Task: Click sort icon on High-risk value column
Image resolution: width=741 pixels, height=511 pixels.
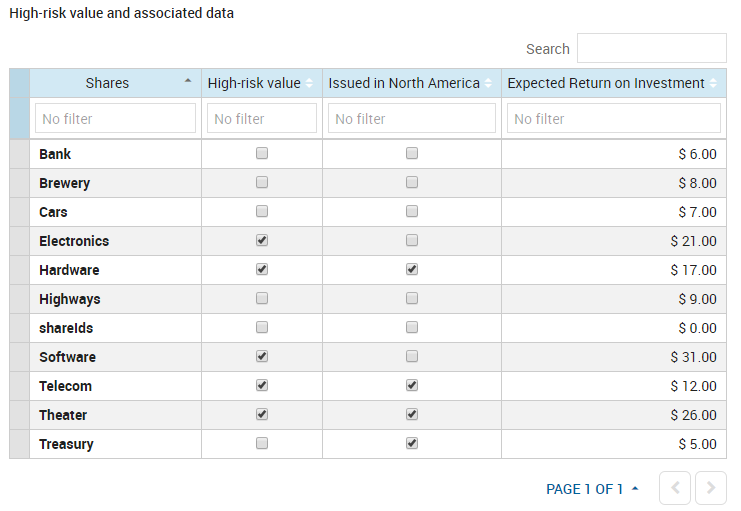Action: point(309,83)
